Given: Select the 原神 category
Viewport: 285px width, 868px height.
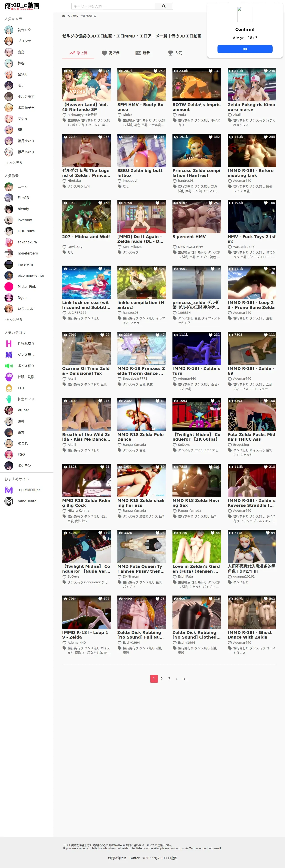Looking at the screenshot, I should pyautogui.click(x=27, y=422).
